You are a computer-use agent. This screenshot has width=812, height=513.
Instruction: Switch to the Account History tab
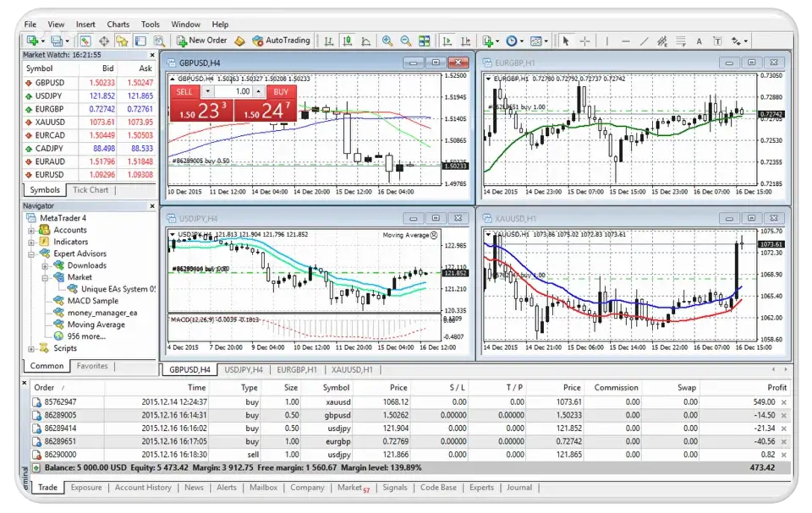click(143, 488)
